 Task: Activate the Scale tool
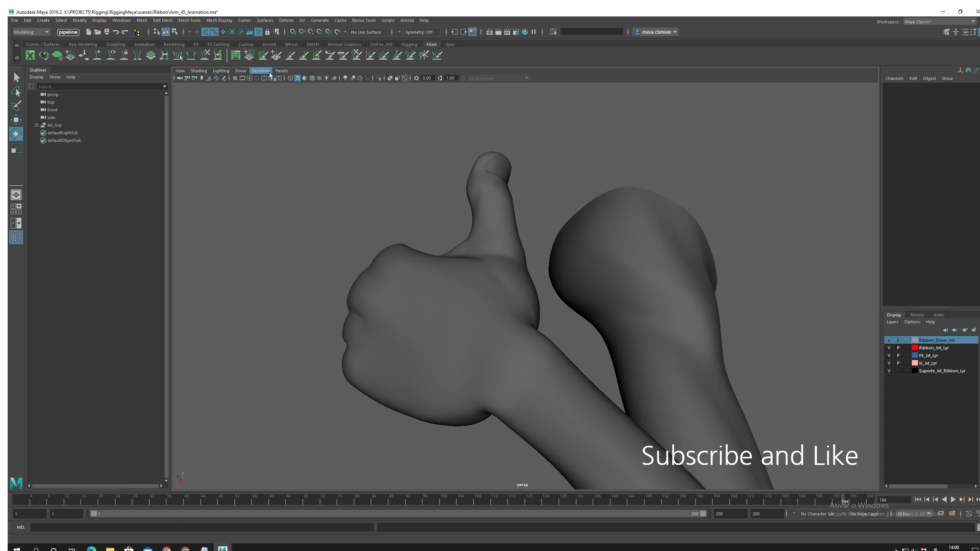[x=16, y=148]
